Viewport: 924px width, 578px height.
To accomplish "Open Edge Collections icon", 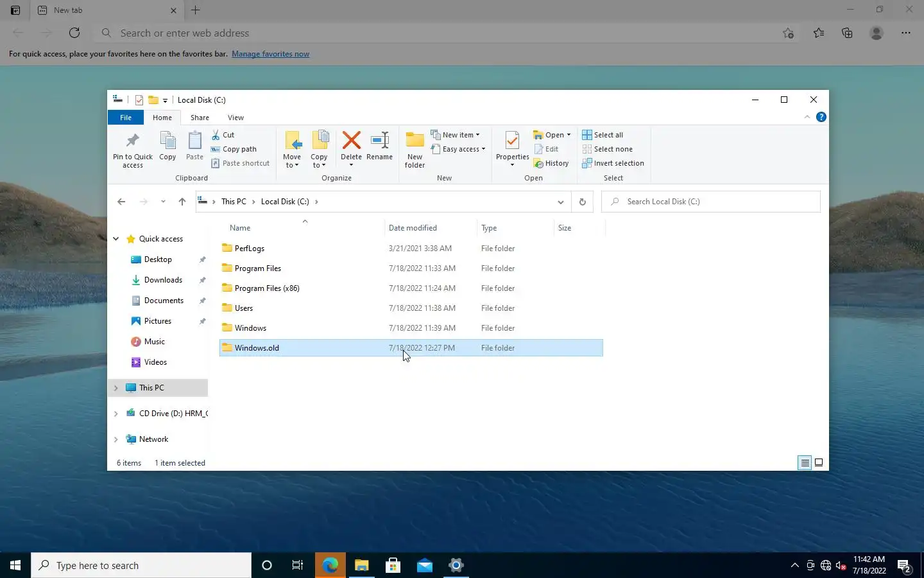I will (847, 33).
